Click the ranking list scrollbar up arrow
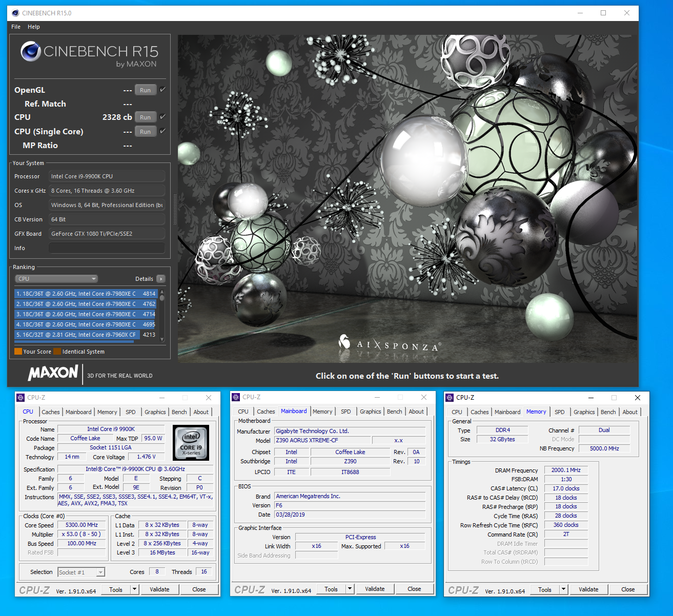 pyautogui.click(x=162, y=292)
